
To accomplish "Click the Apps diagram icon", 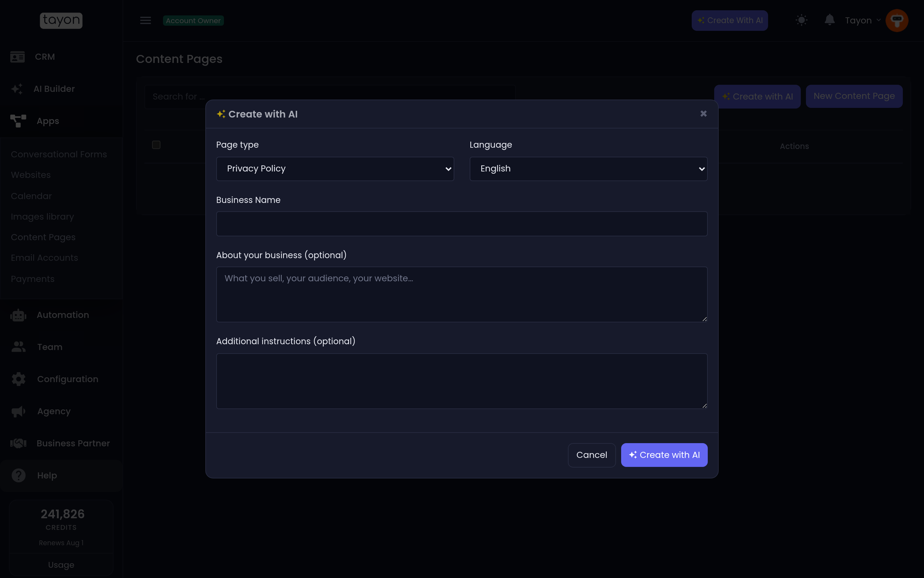I will [x=18, y=121].
